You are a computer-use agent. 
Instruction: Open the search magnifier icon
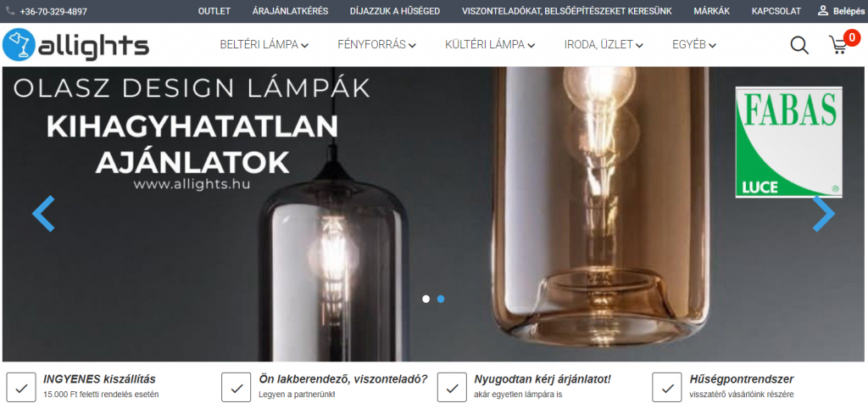(798, 45)
